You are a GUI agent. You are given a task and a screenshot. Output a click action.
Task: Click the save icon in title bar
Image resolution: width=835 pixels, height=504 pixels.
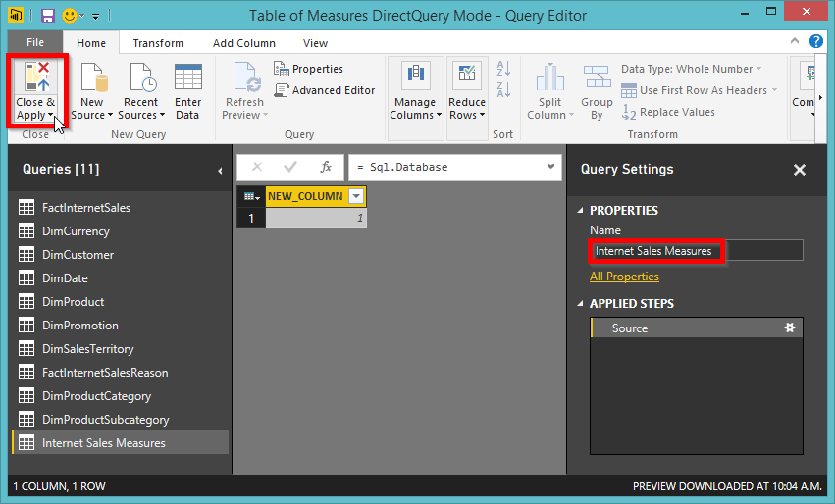click(48, 16)
